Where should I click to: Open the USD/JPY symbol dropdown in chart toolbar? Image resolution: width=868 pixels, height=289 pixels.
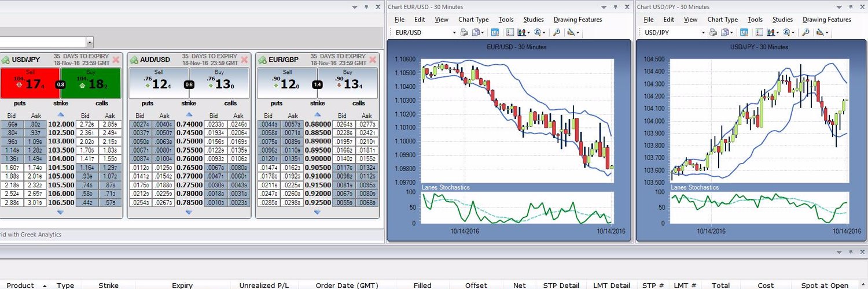click(703, 32)
